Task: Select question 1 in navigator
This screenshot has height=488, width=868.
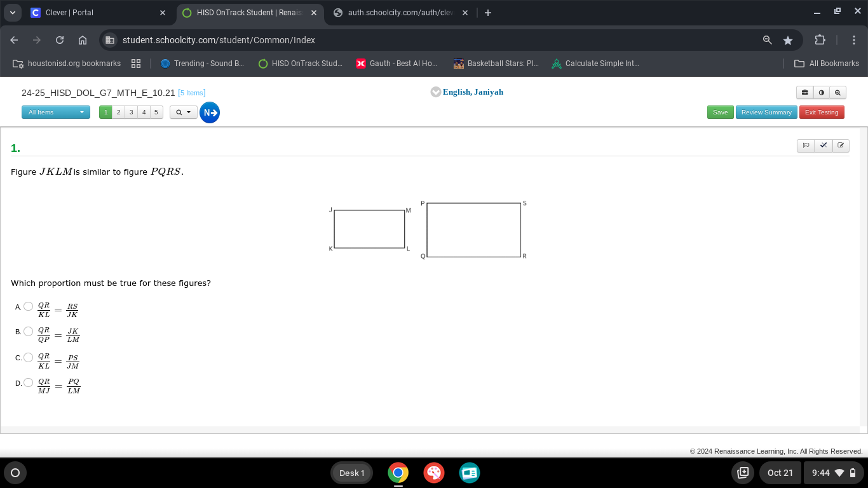Action: coord(105,112)
